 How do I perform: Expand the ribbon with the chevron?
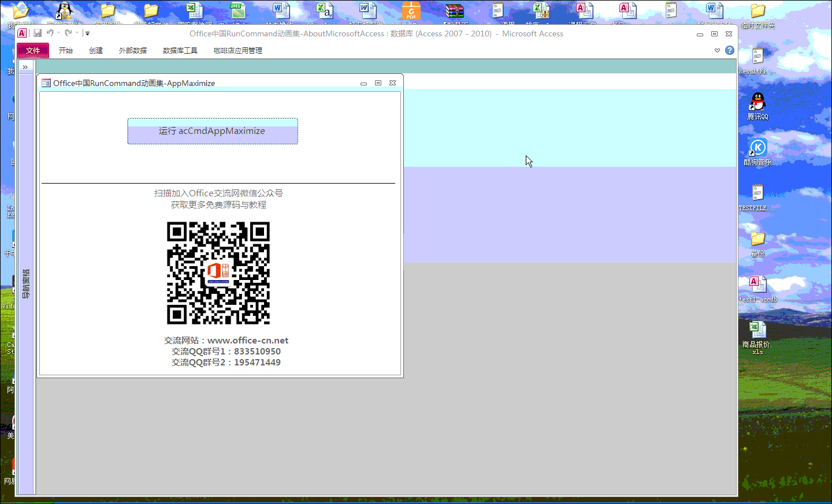718,50
